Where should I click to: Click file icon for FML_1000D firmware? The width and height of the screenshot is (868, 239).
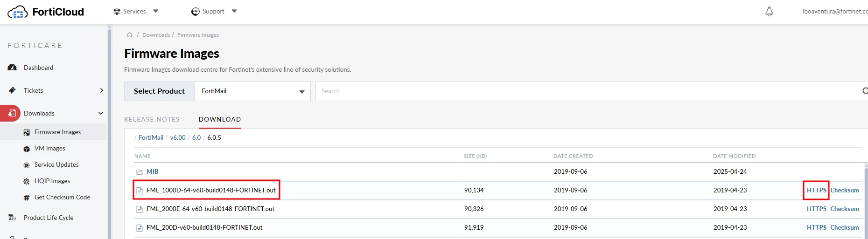tap(139, 191)
